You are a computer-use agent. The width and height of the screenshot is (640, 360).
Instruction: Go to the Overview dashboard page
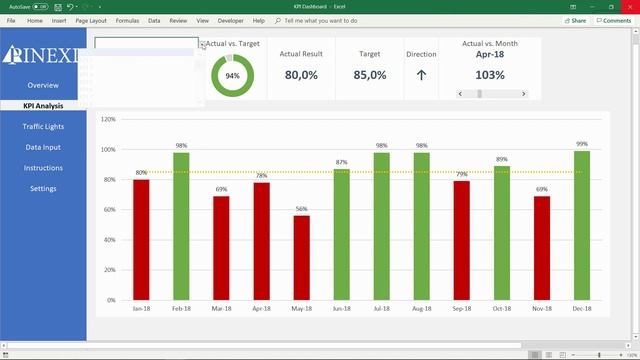click(43, 85)
